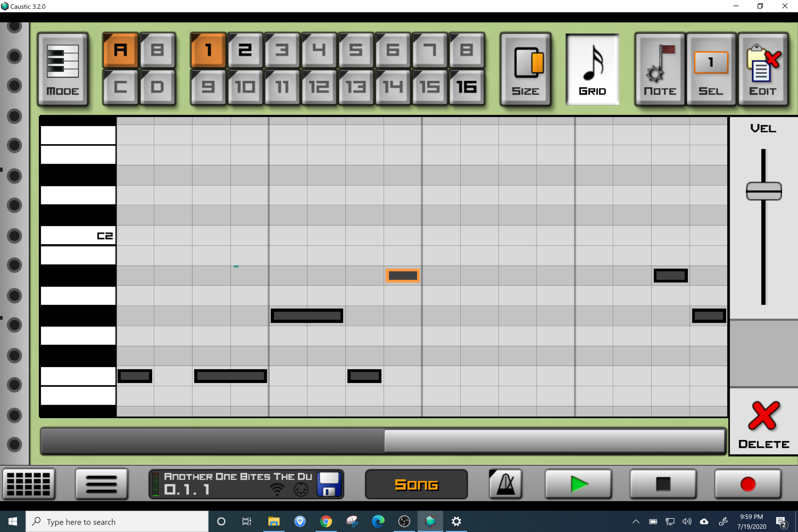The image size is (798, 532).
Task: Toggle the metronome icon
Action: pos(505,484)
